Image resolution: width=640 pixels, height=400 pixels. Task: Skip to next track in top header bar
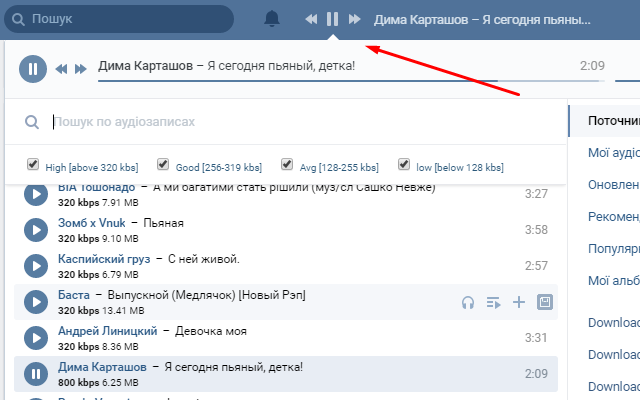[355, 19]
